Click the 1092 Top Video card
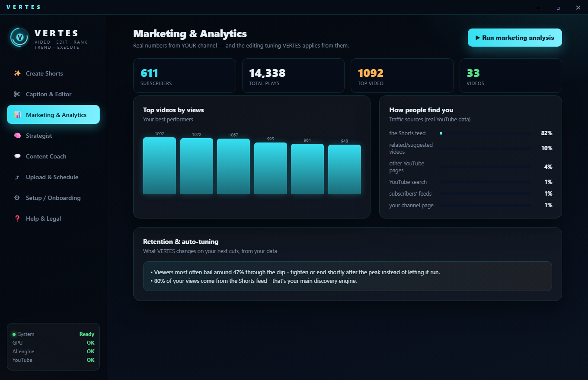The width and height of the screenshot is (588, 380). coord(402,76)
